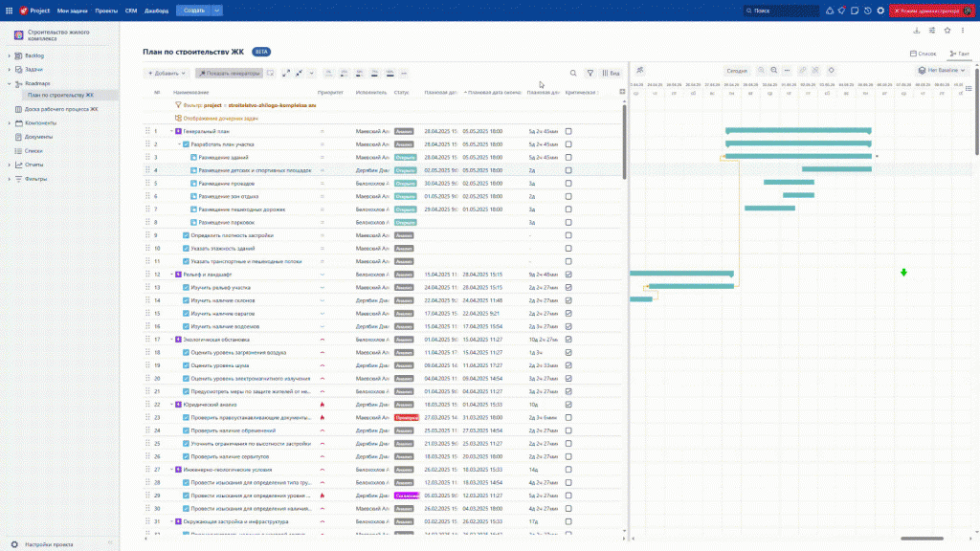Click the magnifier search icon above the task table
This screenshot has width=980, height=551.
pos(573,73)
